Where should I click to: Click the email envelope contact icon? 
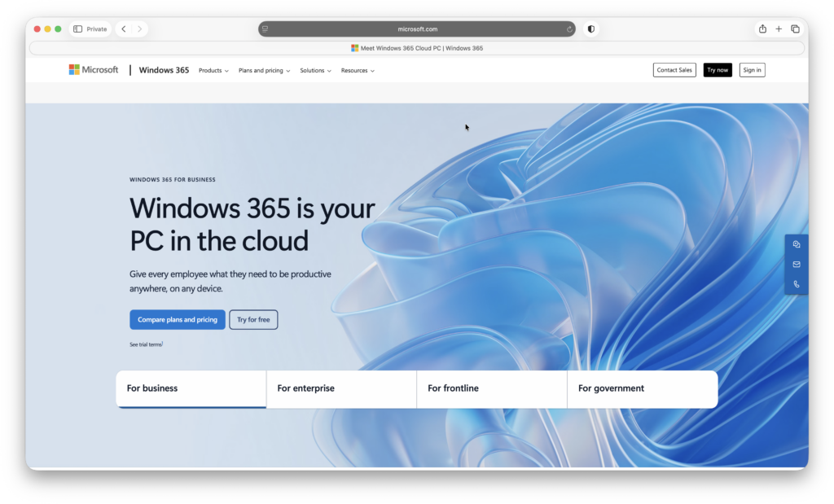(x=796, y=264)
